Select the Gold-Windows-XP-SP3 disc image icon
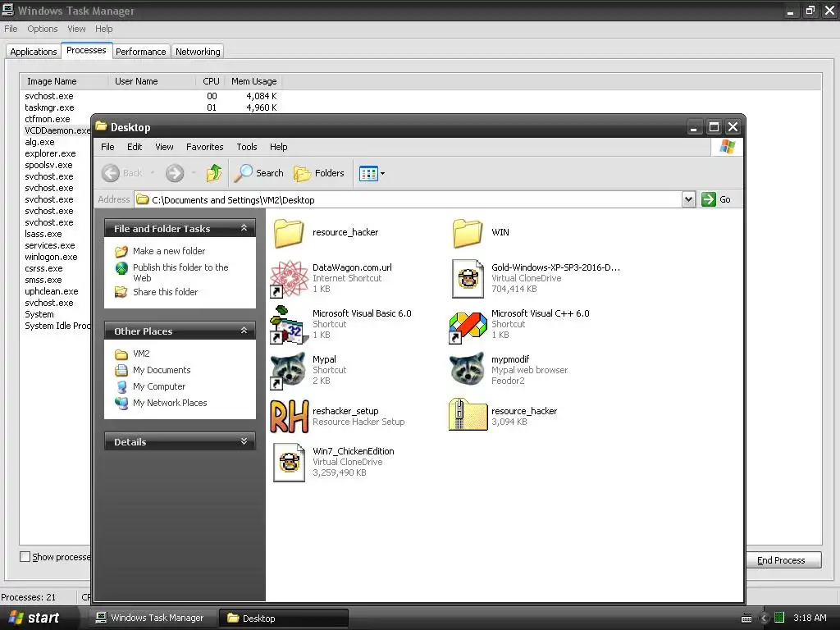Viewport: 840px width, 630px height. pos(468,279)
